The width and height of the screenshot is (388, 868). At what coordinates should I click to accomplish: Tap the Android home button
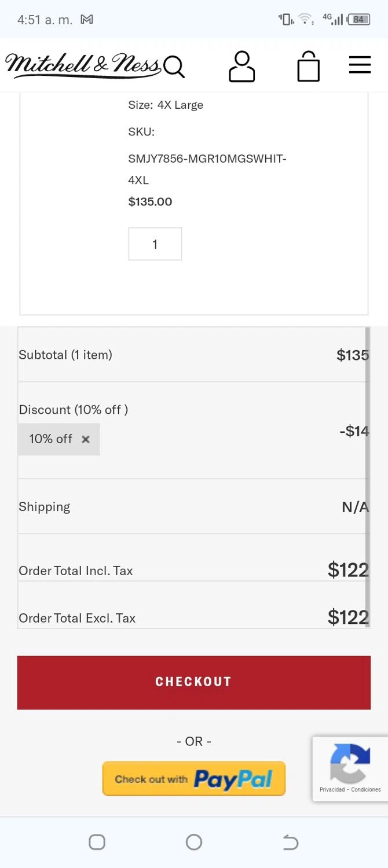click(194, 842)
